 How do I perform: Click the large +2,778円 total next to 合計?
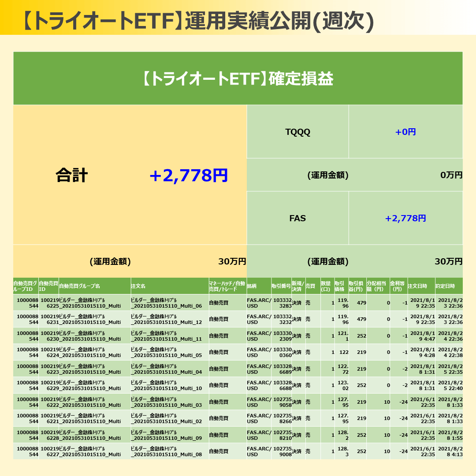point(188,175)
